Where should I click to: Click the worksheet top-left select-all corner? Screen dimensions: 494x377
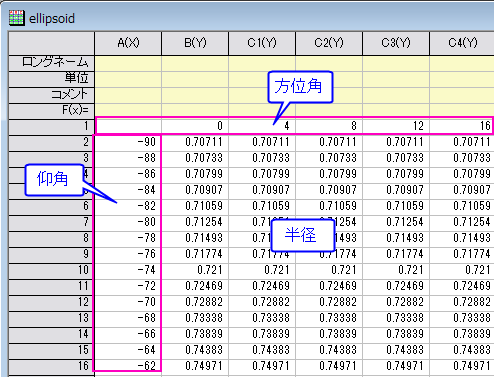(x=51, y=43)
